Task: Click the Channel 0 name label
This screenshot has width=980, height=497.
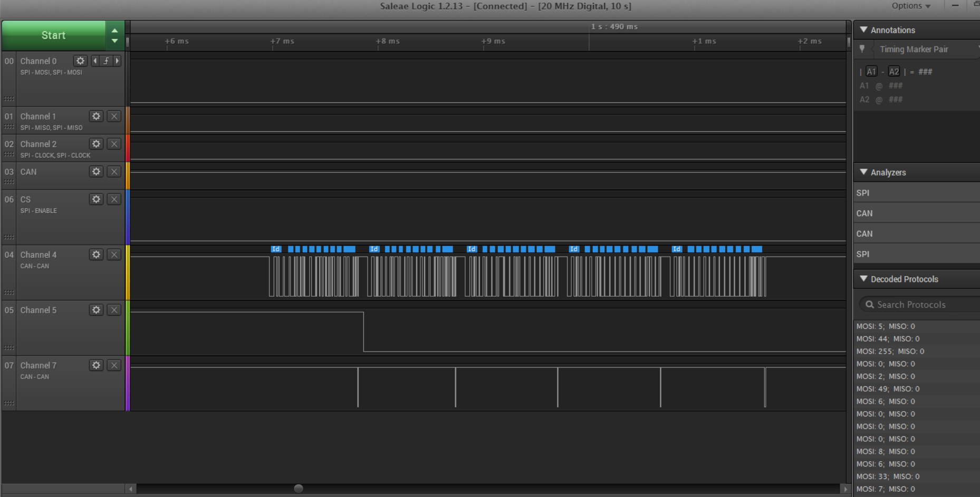Action: click(39, 61)
